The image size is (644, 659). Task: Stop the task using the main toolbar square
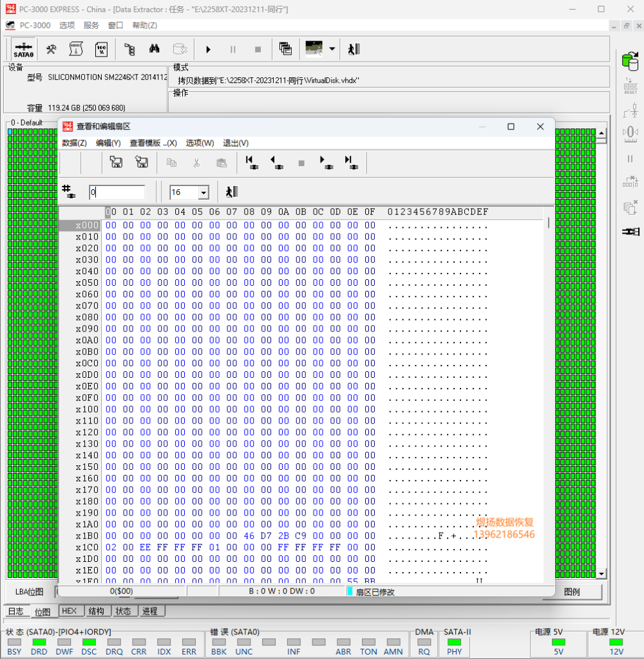(258, 50)
